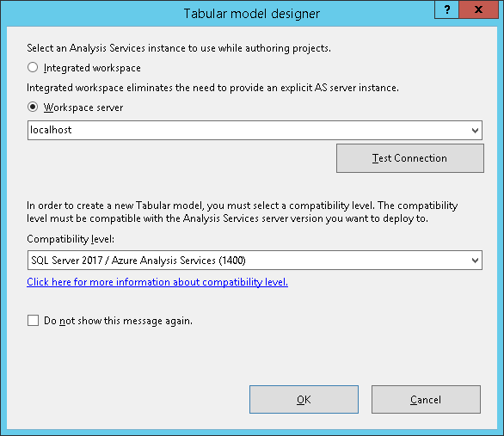Viewport: 504px width, 436px height.
Task: Click the Integrated workspace label text
Action: [x=92, y=68]
